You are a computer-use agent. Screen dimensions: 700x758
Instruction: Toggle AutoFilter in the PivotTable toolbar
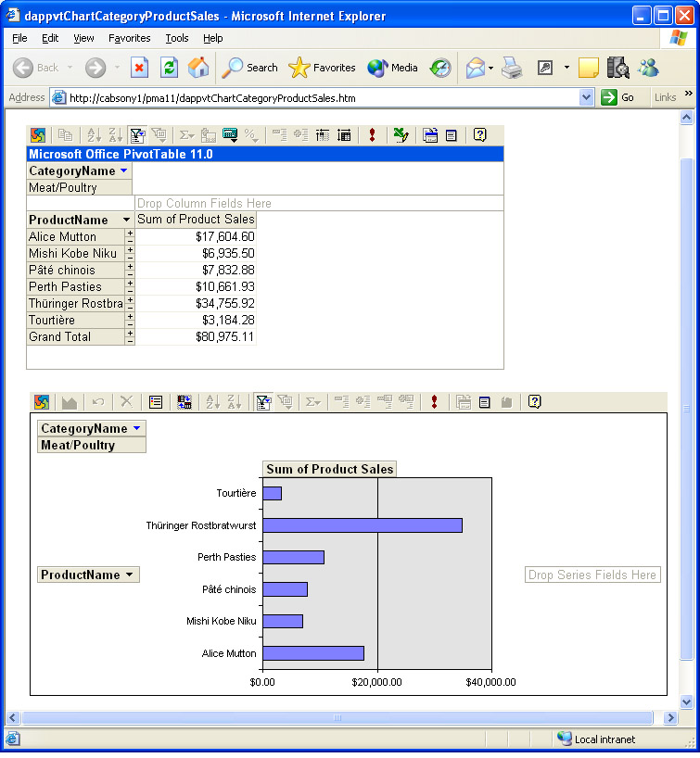(x=137, y=135)
